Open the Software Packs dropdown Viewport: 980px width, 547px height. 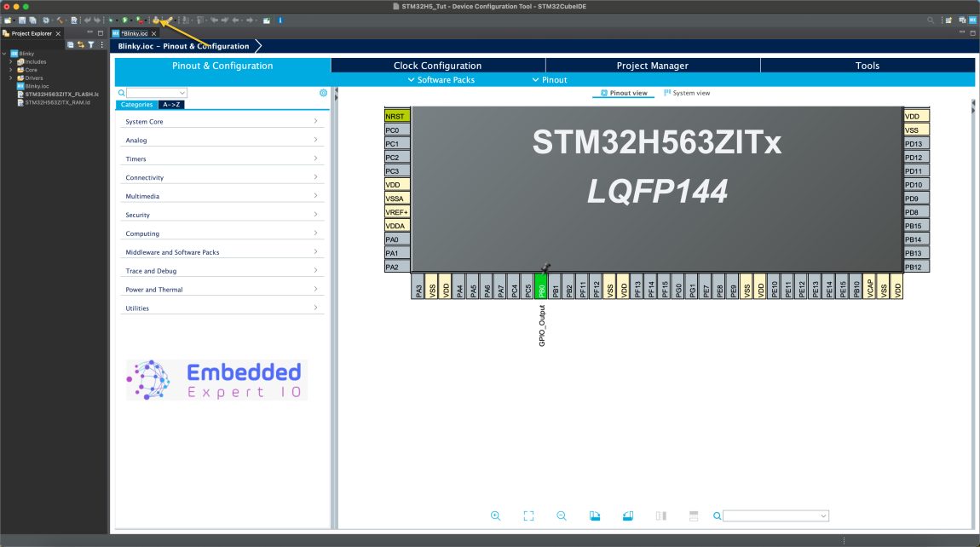[441, 78]
